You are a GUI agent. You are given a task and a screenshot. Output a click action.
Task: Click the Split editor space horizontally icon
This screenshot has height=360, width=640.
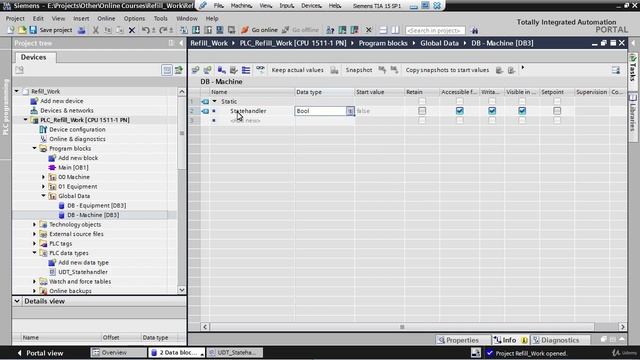383,30
